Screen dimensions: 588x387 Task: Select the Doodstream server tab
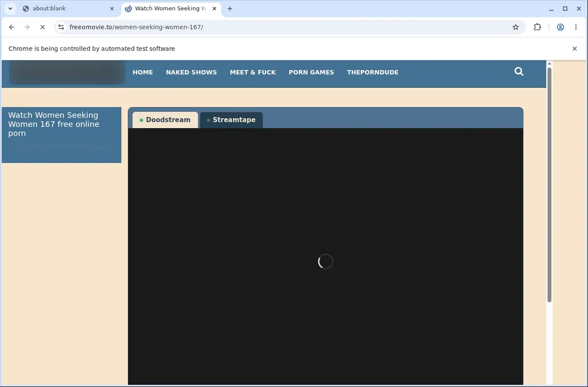[165, 120]
